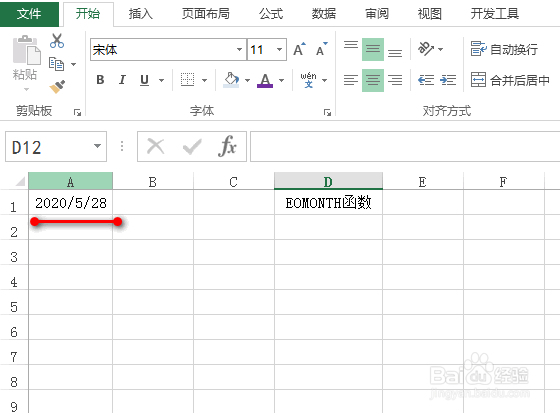This screenshot has height=413, width=560.
Task: Toggle Bold formatting
Action: pos(100,80)
